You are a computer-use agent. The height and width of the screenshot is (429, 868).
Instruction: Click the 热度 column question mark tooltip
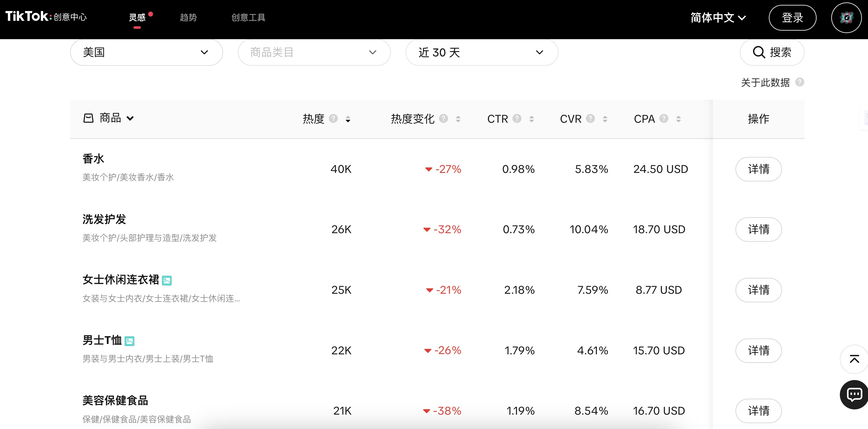pos(333,119)
